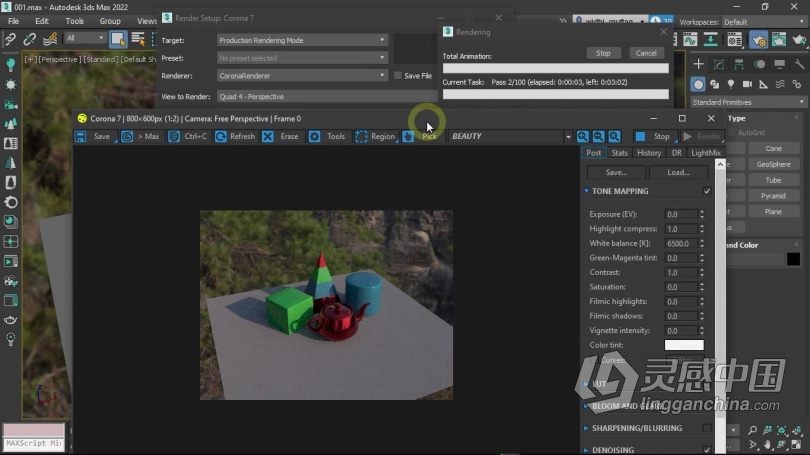Click the black object color swatch

click(793, 259)
